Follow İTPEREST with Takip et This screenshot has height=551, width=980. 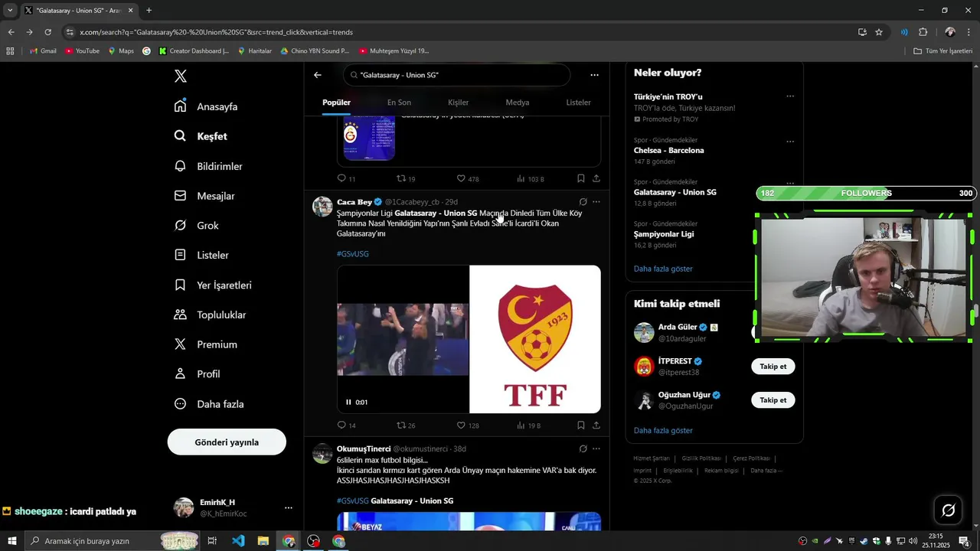point(773,367)
